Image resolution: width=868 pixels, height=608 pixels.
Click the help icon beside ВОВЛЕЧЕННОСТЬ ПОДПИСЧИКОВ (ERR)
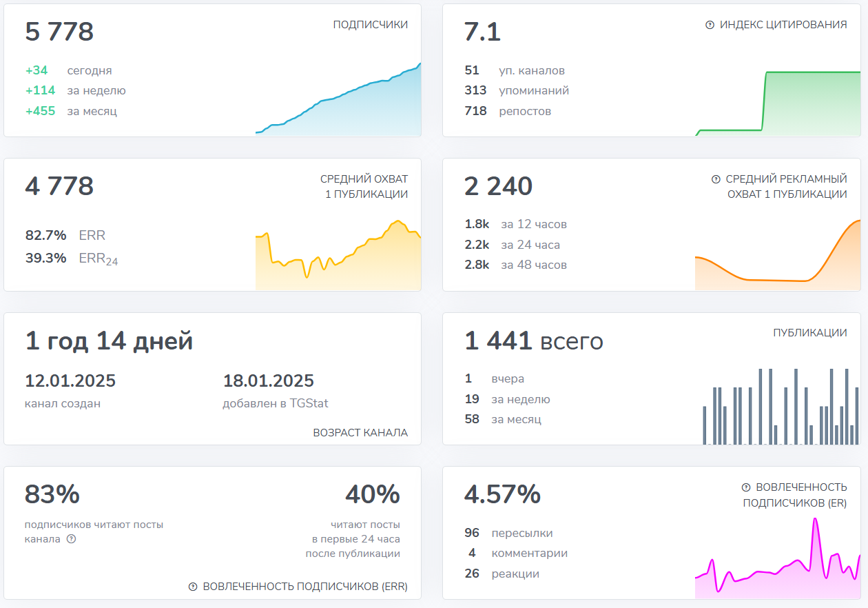[x=193, y=587]
